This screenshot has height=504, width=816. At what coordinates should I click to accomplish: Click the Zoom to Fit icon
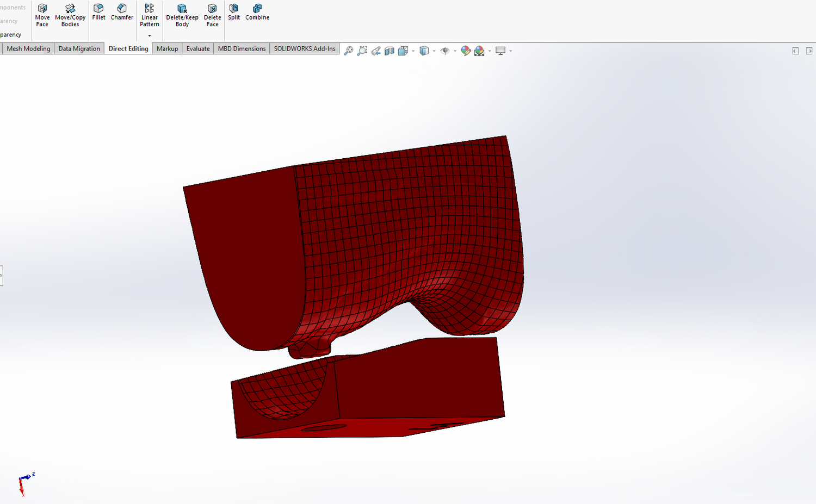pyautogui.click(x=349, y=51)
